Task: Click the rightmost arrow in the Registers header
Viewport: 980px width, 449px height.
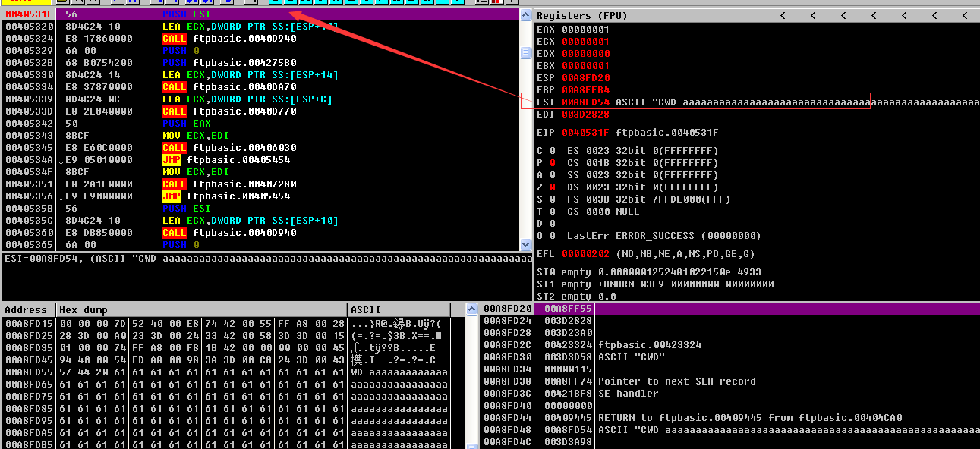Action: pyautogui.click(x=966, y=15)
